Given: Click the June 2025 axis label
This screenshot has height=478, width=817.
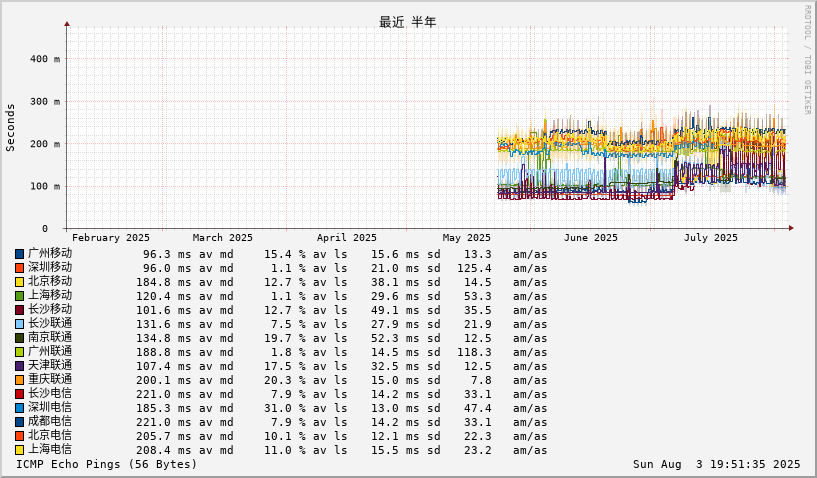Looking at the screenshot, I should [591, 238].
